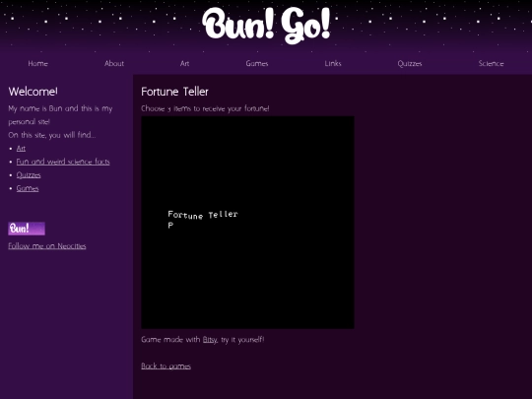Follow me on Neocities link

click(x=47, y=246)
